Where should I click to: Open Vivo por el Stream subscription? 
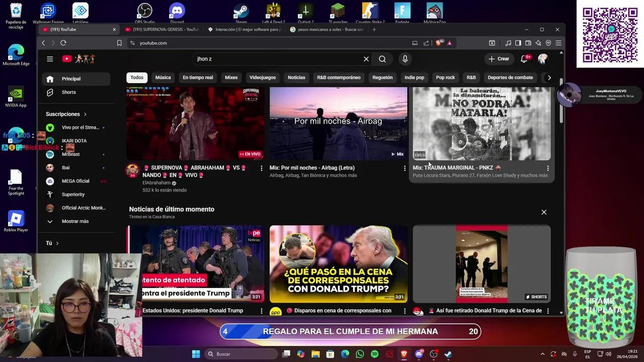tap(75, 128)
